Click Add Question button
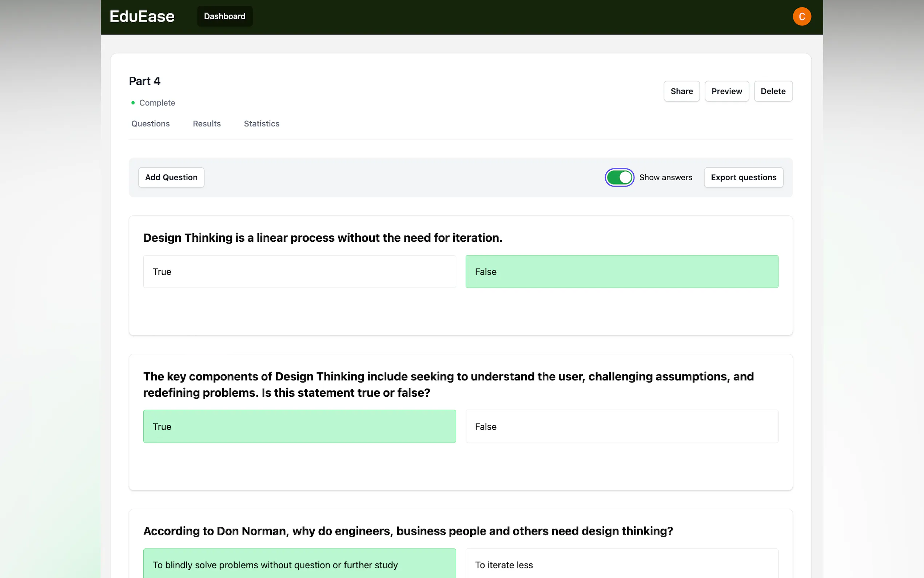Image resolution: width=924 pixels, height=578 pixels. click(171, 177)
